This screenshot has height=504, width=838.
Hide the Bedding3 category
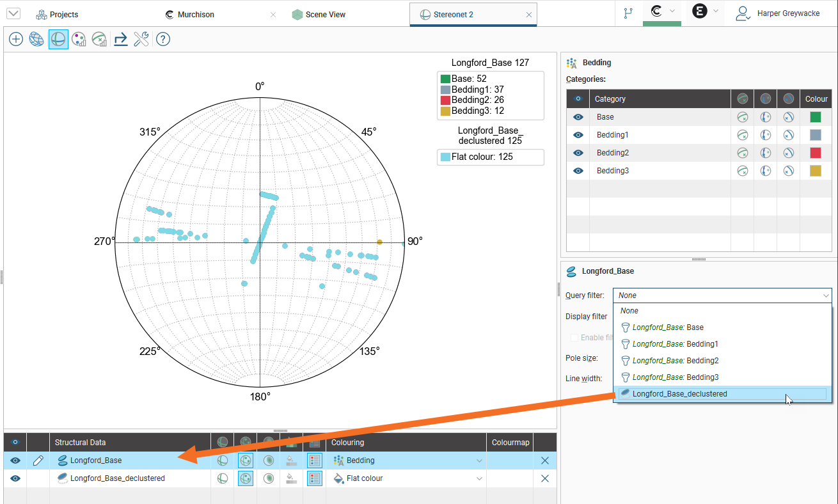pos(578,171)
